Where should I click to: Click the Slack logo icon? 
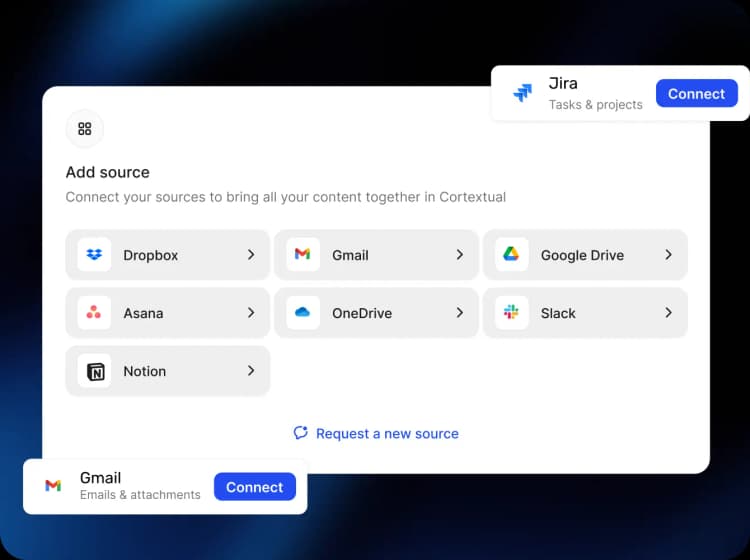511,312
